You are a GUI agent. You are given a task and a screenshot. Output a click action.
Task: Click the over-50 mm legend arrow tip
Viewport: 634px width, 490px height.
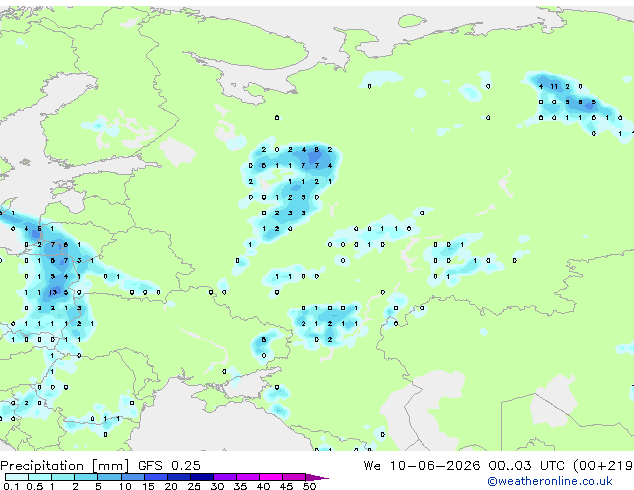tap(317, 477)
